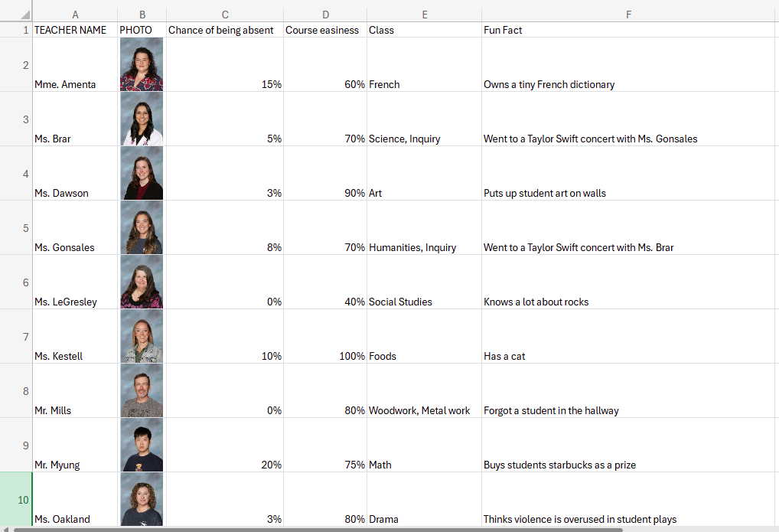Select the violence overused in plays cell
Screen dimensions: 779x532
point(629,499)
